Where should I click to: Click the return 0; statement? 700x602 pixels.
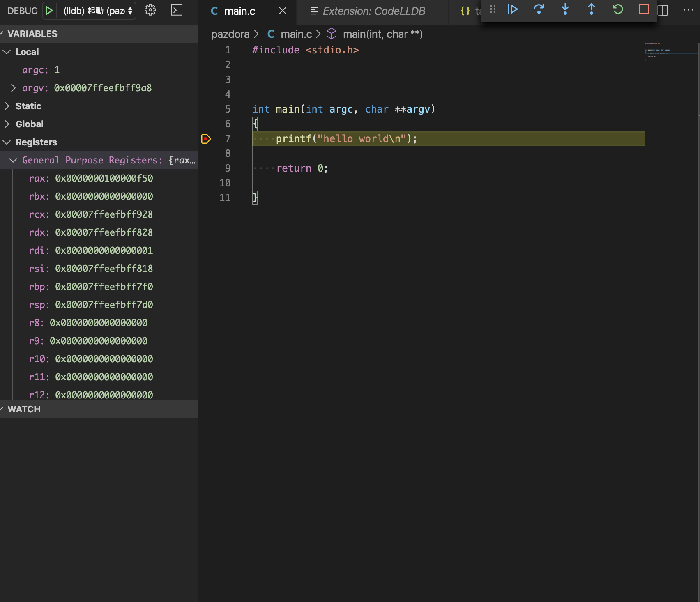[x=302, y=168]
